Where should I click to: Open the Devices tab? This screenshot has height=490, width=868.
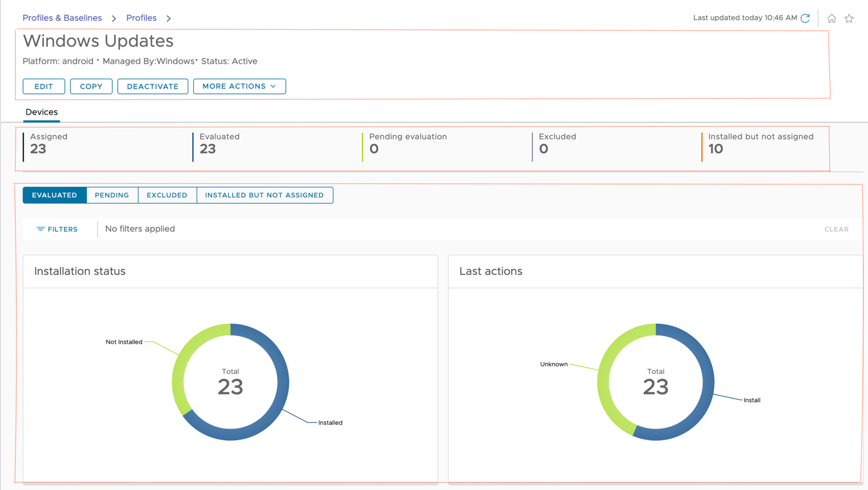pos(41,112)
